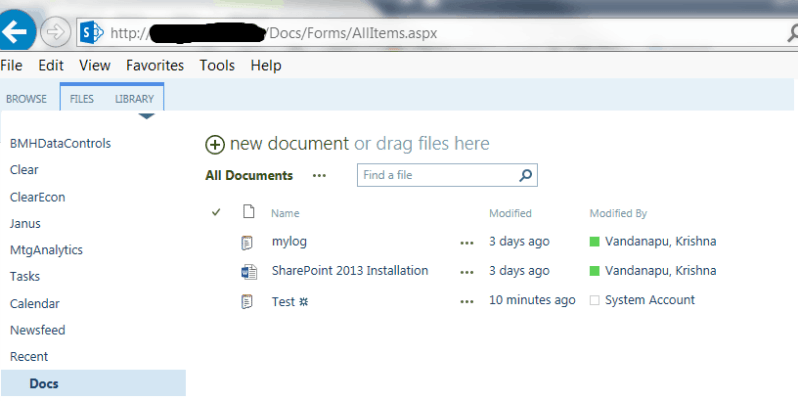Click presence indicator in SharePoint 2013 Installation row

click(594, 271)
